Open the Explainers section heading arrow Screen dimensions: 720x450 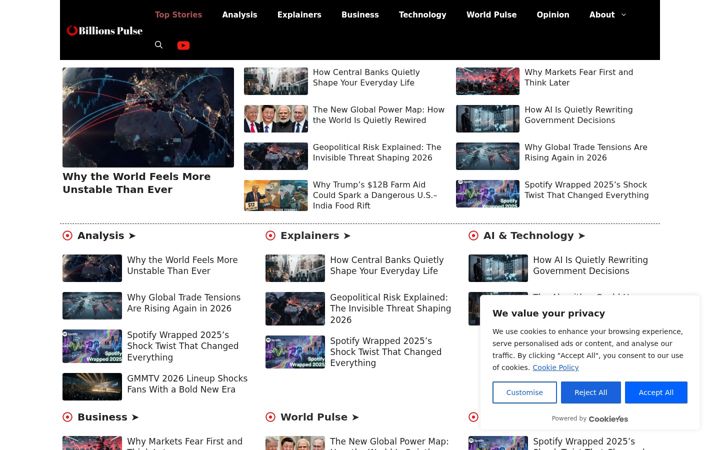[x=347, y=236]
